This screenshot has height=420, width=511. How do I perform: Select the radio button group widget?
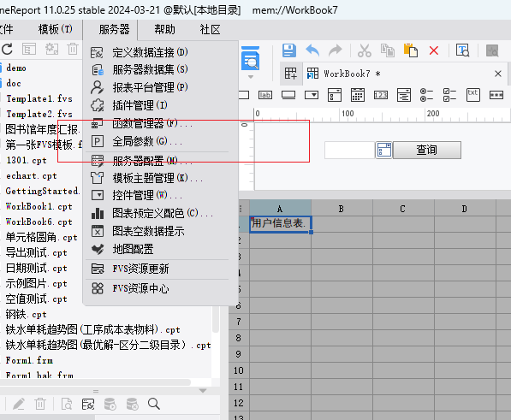coord(426,95)
